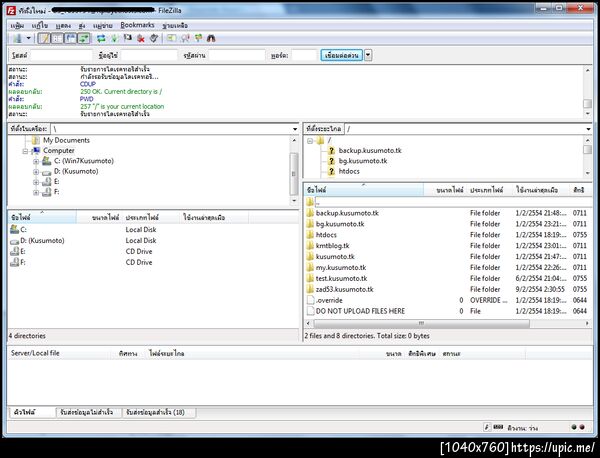
Task: Open the first menu (File) in menu bar
Action: [x=17, y=26]
